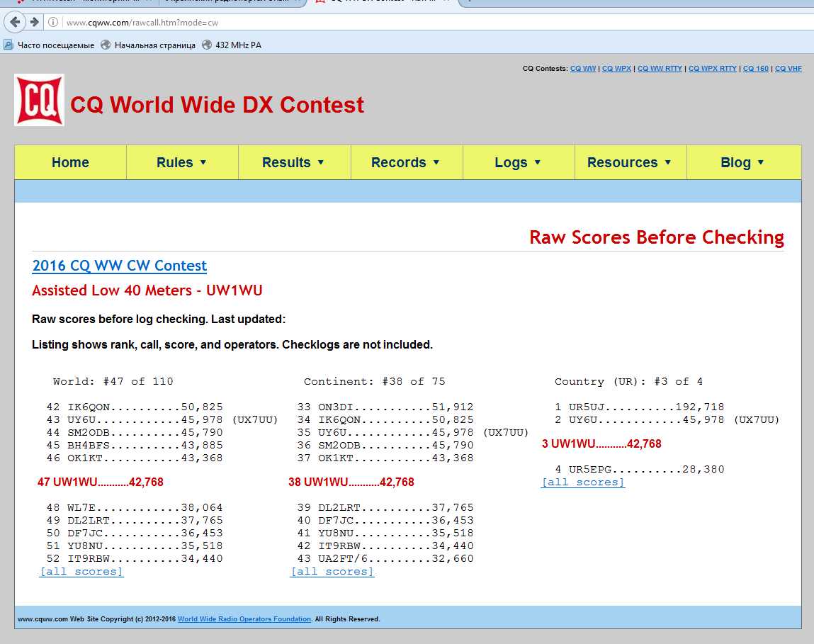Viewport: 814px width, 644px height.
Task: Select world rank 52 IT9RBW row
Action: point(135,559)
